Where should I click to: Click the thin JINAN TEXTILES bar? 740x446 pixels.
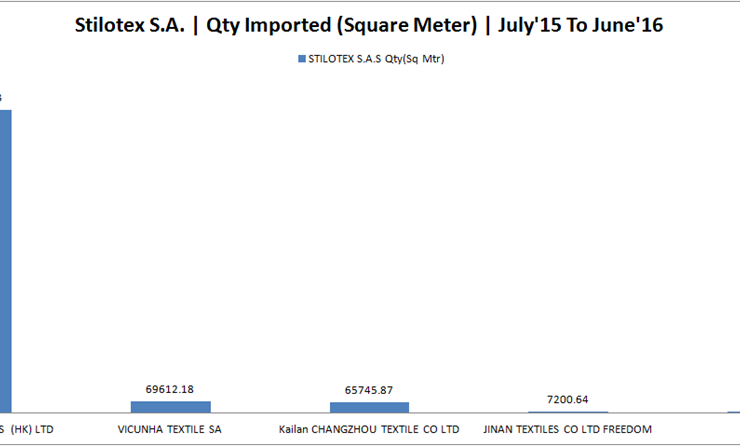[568, 412]
